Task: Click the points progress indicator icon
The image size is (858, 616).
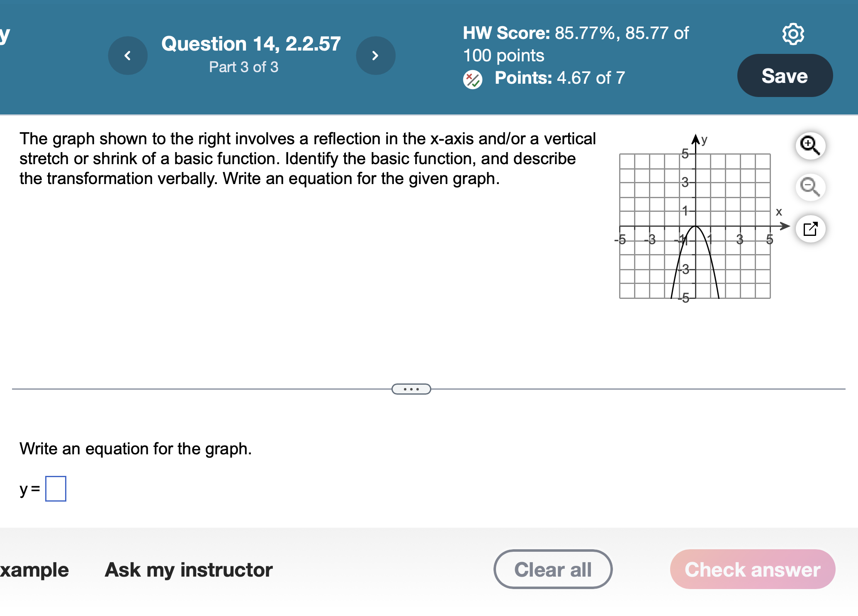Action: pyautogui.click(x=472, y=78)
